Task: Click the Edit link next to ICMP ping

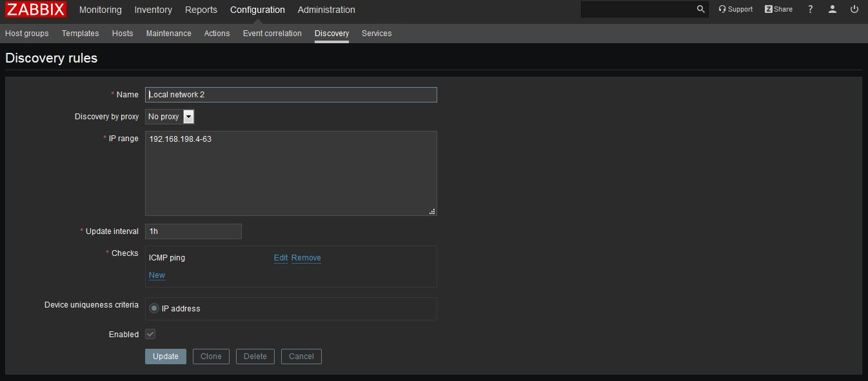Action: [x=281, y=257]
